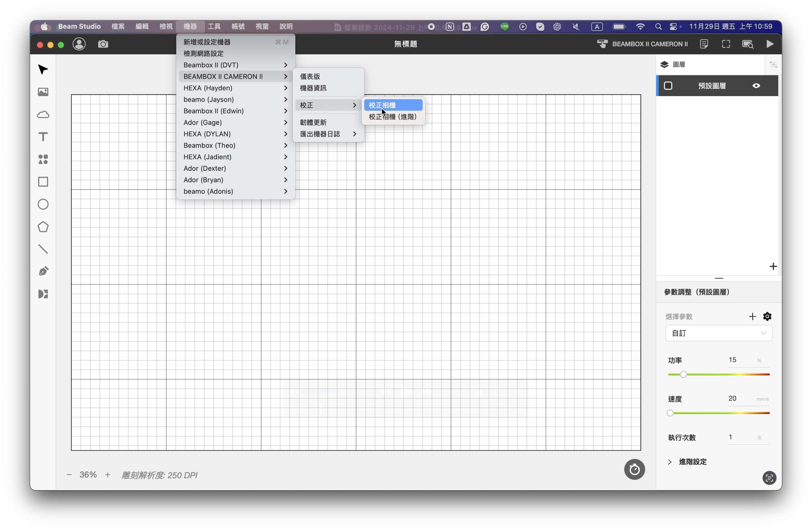
Task: Click the frame area icon
Action: coord(726,44)
